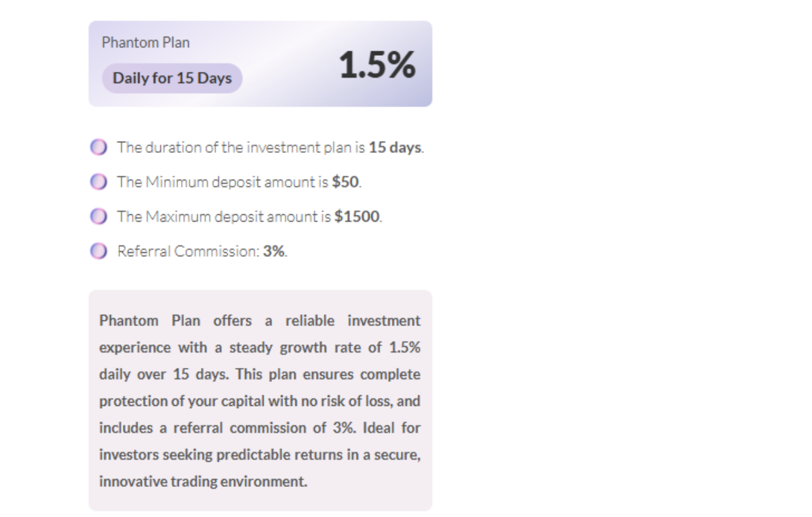Viewport: 812px width, 517px height.
Task: Click 'investors seeking predictable returns' line
Action: tap(259, 455)
